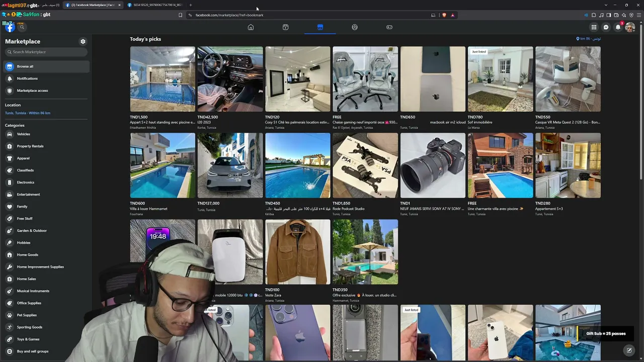Change location Tunis, Tunisia within 86 km
The height and width of the screenshot is (362, 644).
pos(28,113)
